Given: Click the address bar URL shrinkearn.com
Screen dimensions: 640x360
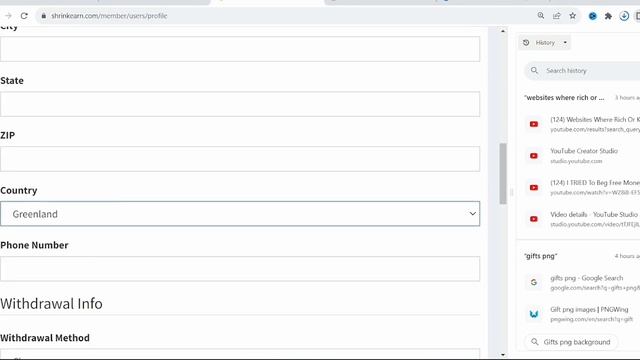Looking at the screenshot, I should pyautogui.click(x=109, y=16).
